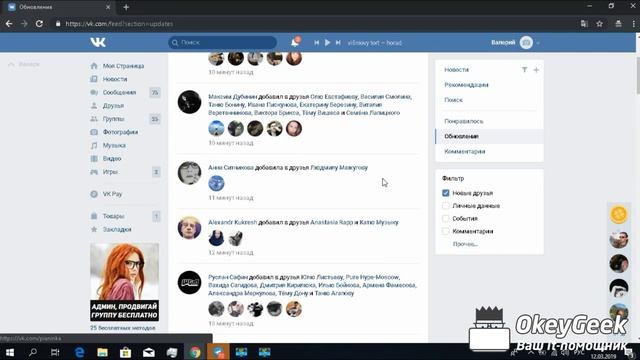Click Alexandr Kukresh's round avatar
Viewport: 640px width, 360px height.
pos(189,227)
